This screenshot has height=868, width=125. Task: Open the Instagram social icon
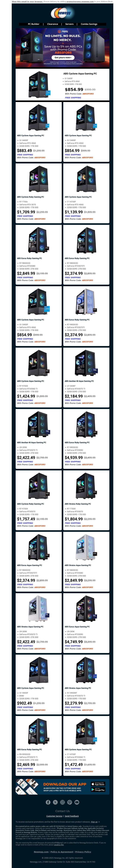62,802
